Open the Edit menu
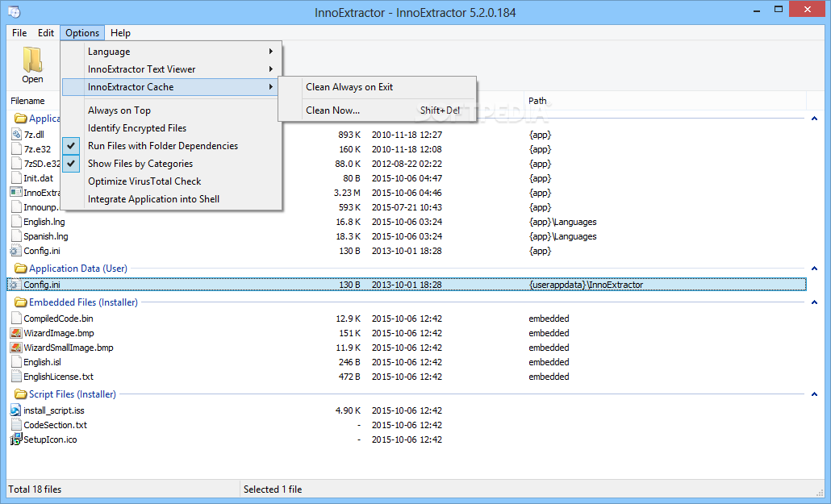 (45, 33)
